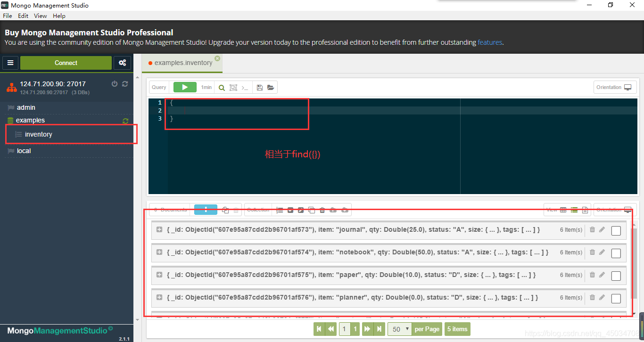Viewport: 644px width, 342px height.
Task: Go to last page of results
Action: (x=379, y=329)
